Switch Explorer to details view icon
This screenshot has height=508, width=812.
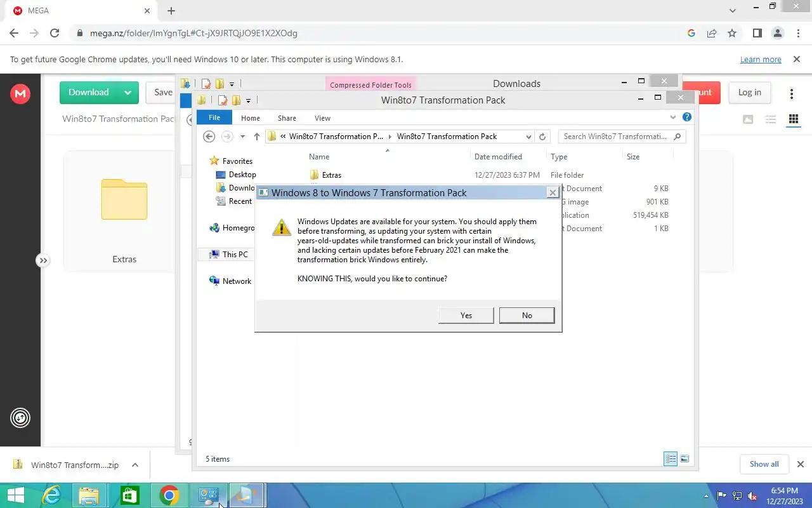point(671,458)
